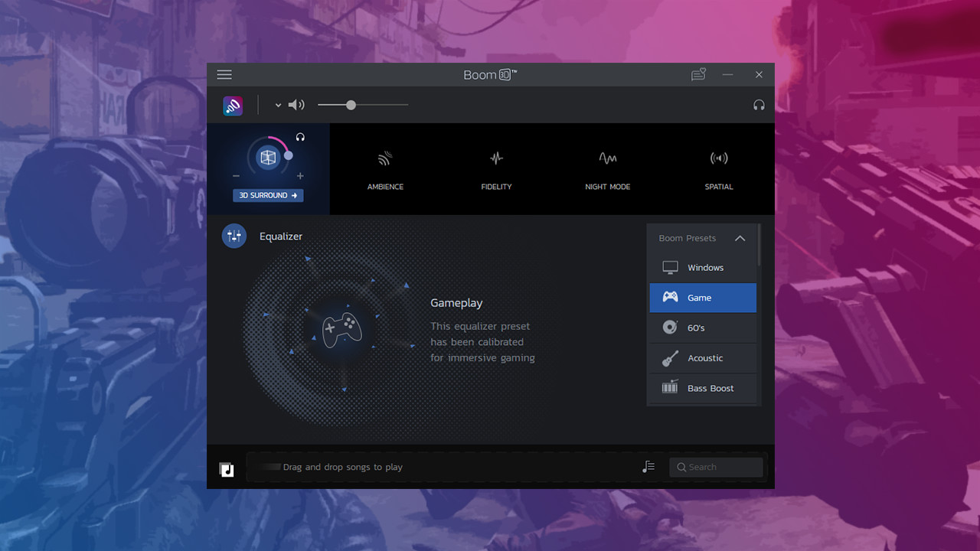Open the hamburger menu
The height and width of the screenshot is (551, 980).
[224, 74]
